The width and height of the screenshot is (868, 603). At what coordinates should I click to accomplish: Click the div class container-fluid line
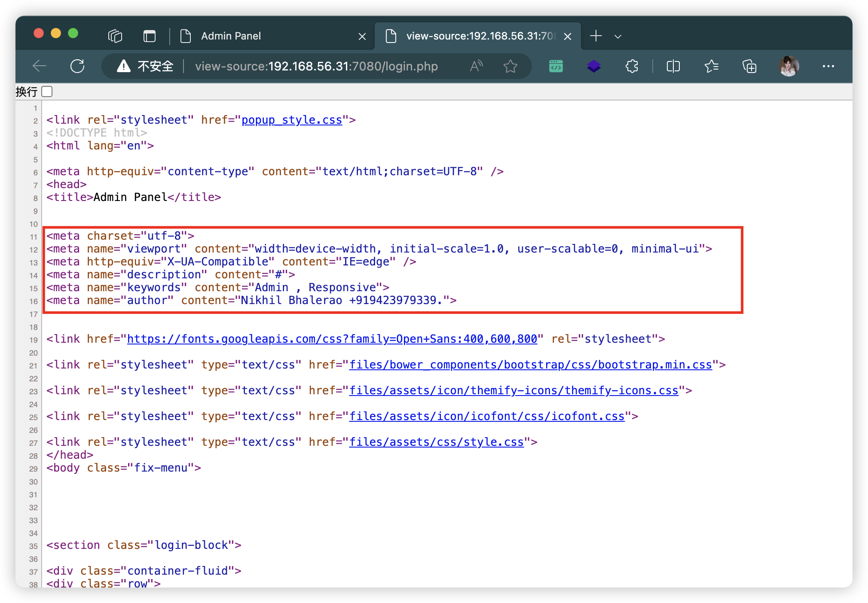(144, 571)
